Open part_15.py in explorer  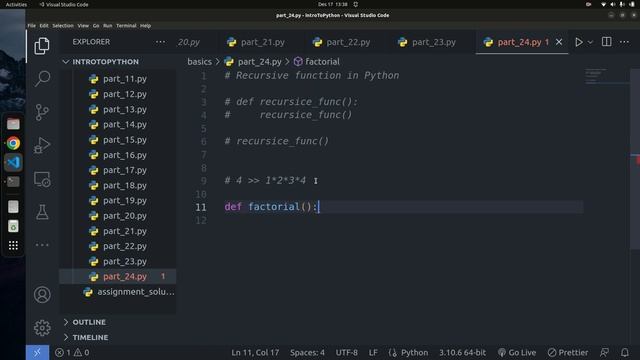click(118, 140)
